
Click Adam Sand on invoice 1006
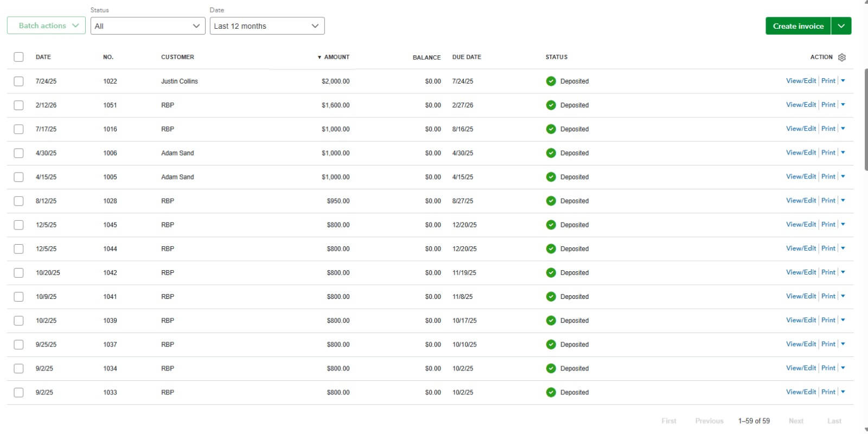[177, 153]
